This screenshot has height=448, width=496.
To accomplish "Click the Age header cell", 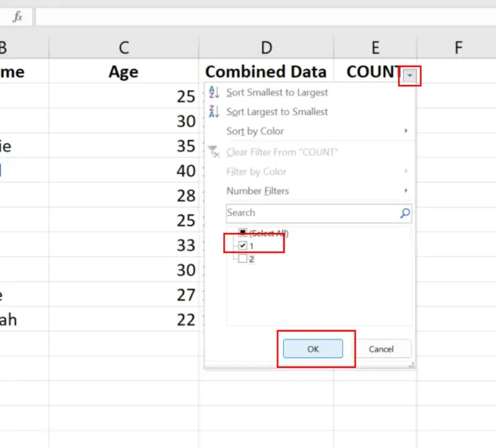I will [x=124, y=72].
